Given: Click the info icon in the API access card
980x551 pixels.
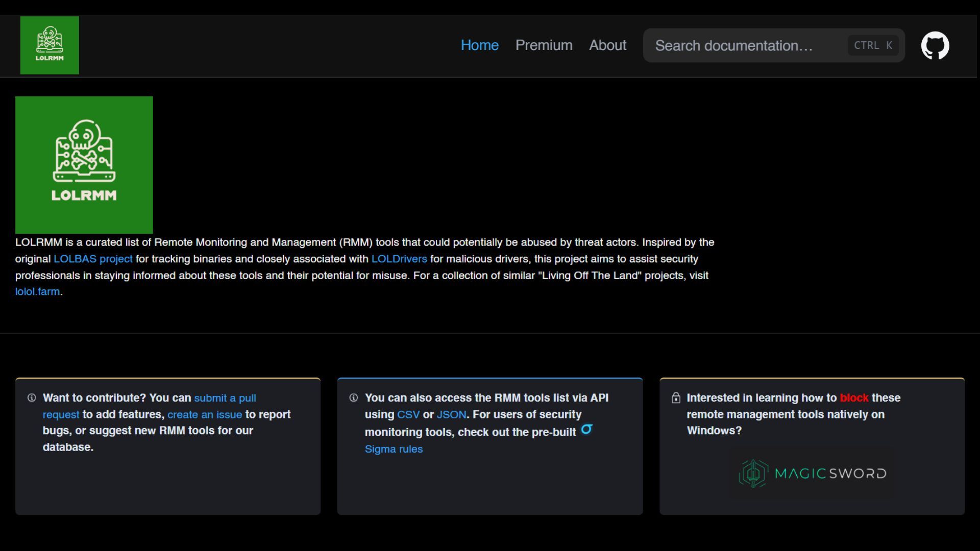Looking at the screenshot, I should click(354, 398).
